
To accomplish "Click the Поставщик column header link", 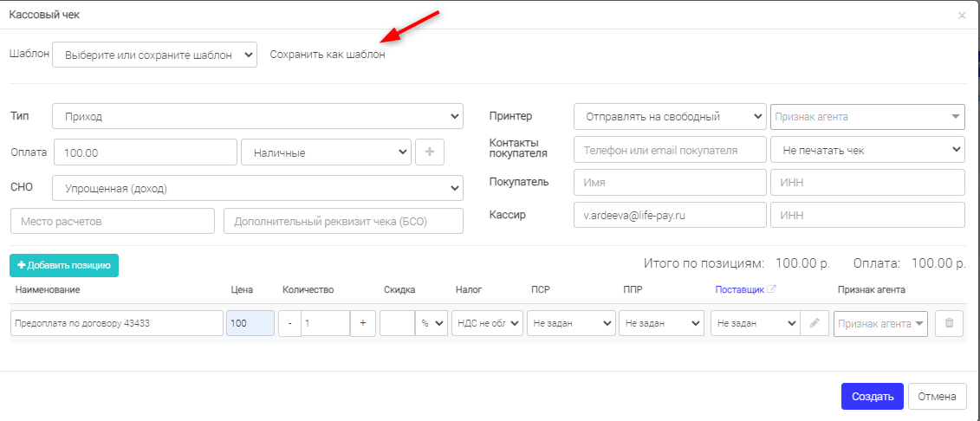I will tap(739, 289).
